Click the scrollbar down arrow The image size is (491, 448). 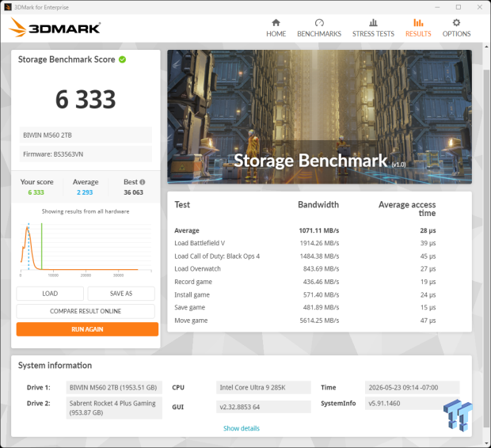(x=486, y=443)
